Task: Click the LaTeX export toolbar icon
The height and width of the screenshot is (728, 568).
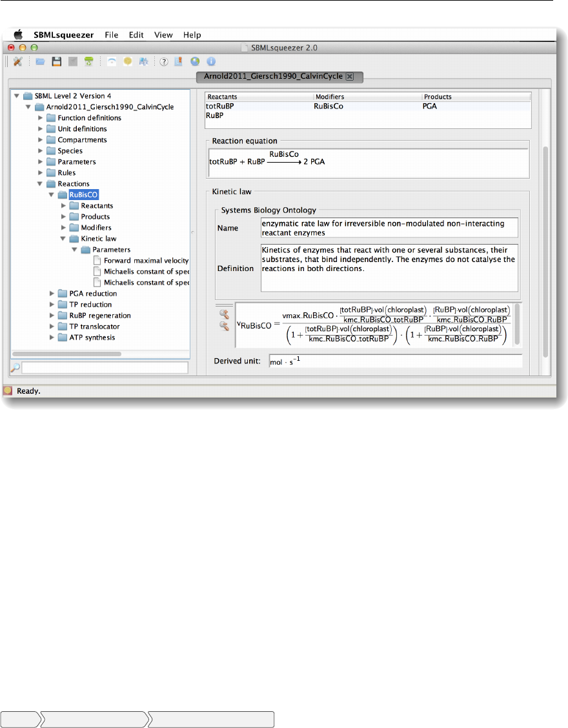Action: click(x=143, y=61)
